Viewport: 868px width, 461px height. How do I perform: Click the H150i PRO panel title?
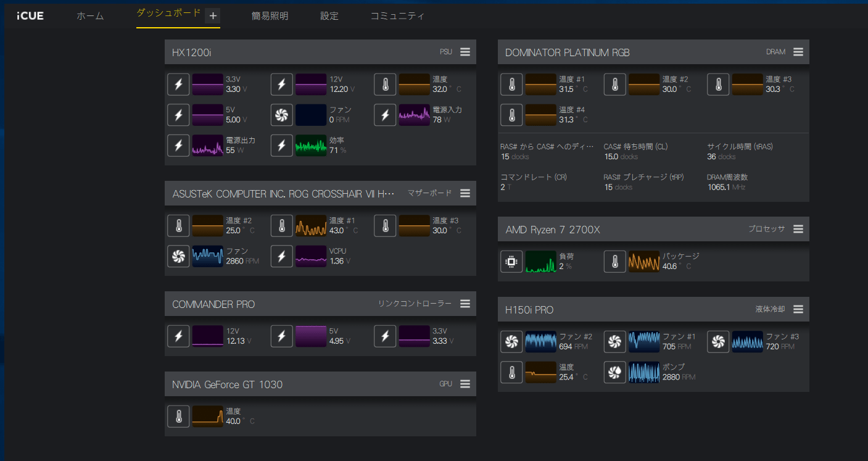[529, 310]
